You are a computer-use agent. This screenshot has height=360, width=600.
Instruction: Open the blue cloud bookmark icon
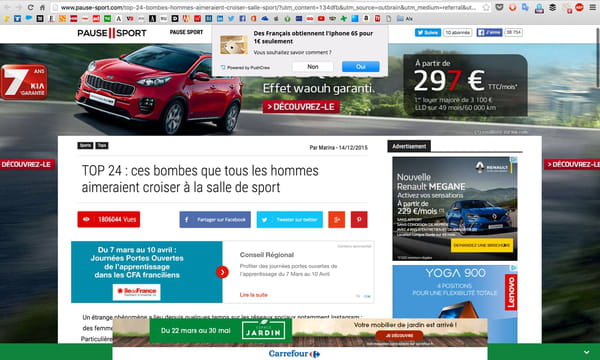pos(265,18)
